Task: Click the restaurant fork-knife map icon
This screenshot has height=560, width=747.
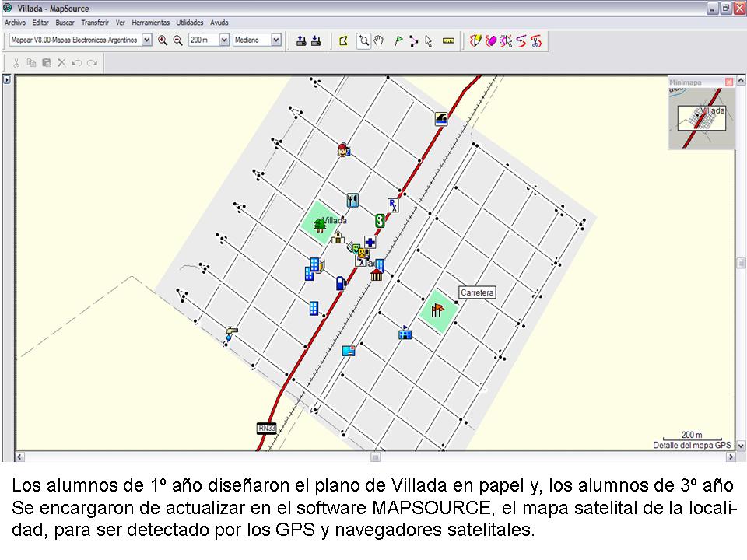Action: click(352, 200)
